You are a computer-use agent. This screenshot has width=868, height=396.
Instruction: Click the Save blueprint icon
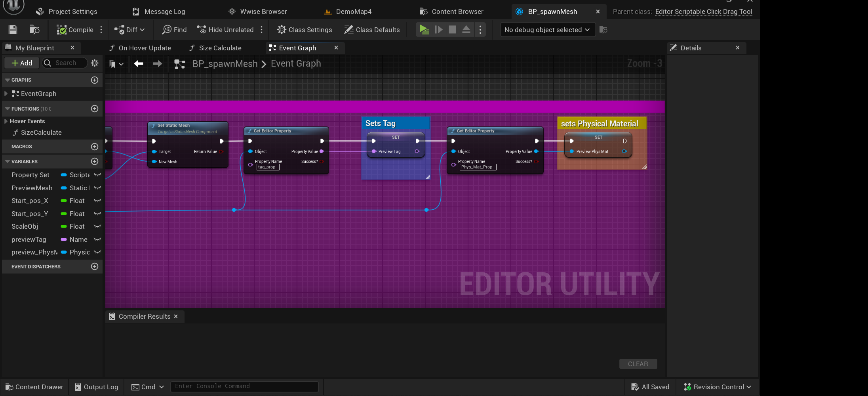[x=13, y=30]
